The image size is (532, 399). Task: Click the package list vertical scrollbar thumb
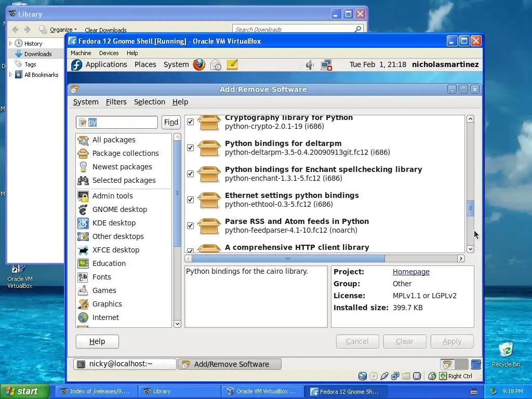(470, 208)
